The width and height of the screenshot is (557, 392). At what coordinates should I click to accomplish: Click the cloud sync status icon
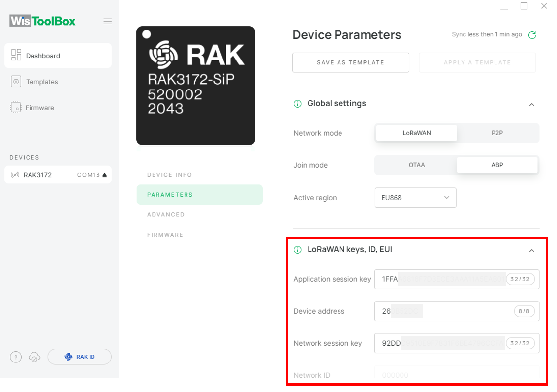(x=34, y=357)
